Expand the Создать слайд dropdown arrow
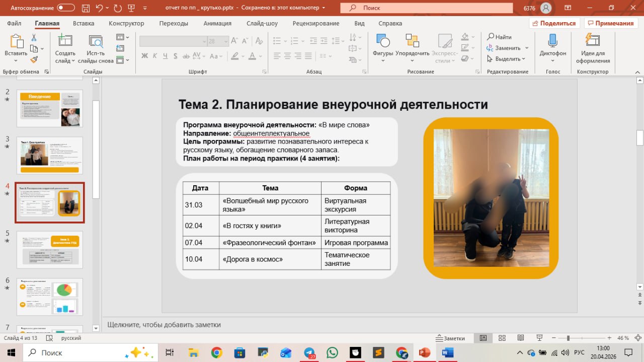The width and height of the screenshot is (644, 362). pyautogui.click(x=73, y=61)
